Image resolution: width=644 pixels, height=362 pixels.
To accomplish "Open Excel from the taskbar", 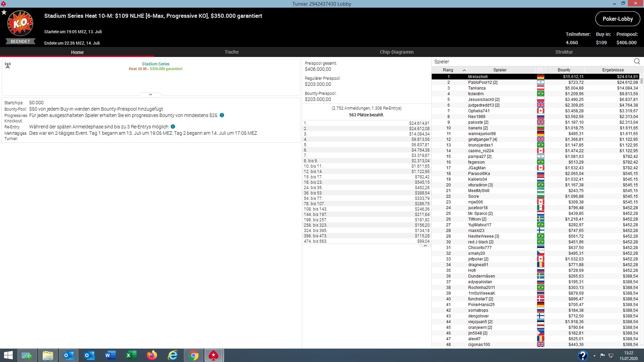I will point(131,355).
